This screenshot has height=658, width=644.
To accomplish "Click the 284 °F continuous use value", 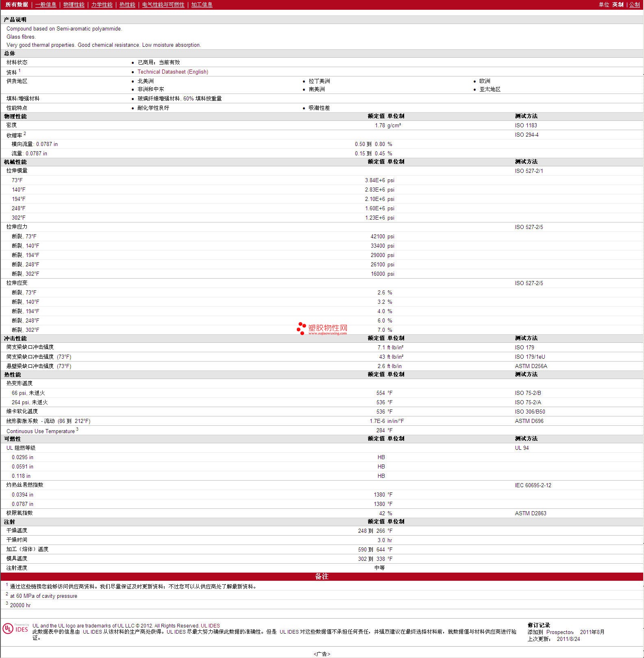I will 384,430.
